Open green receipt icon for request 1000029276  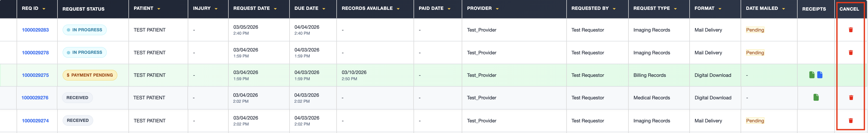[x=815, y=97]
